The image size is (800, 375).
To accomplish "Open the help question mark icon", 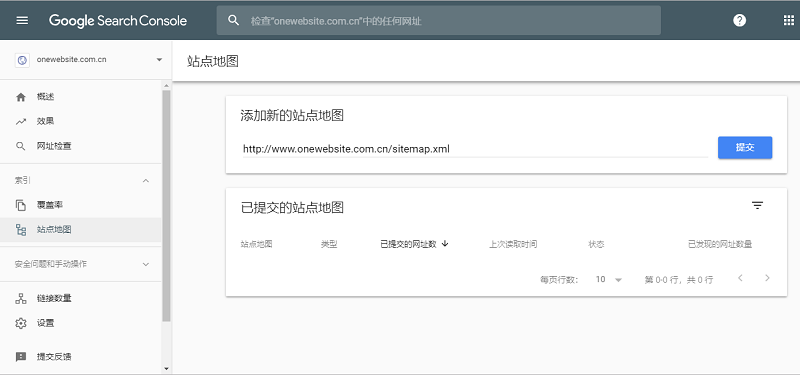I will click(739, 20).
